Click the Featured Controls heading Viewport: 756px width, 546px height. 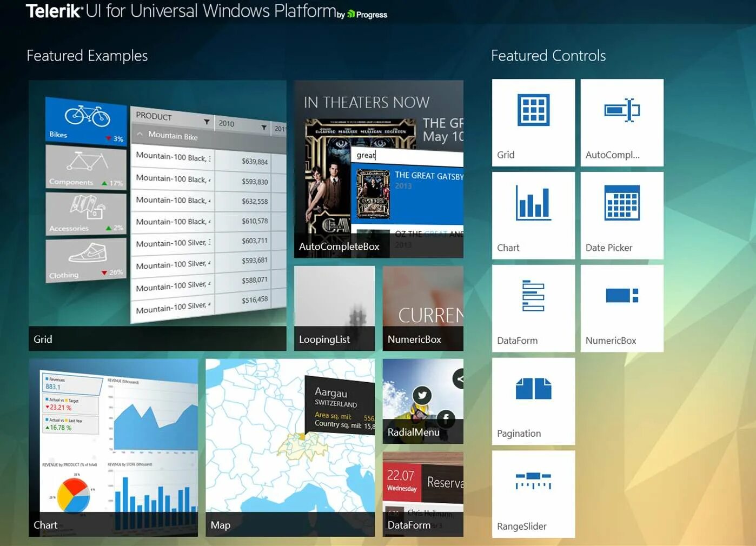click(548, 56)
